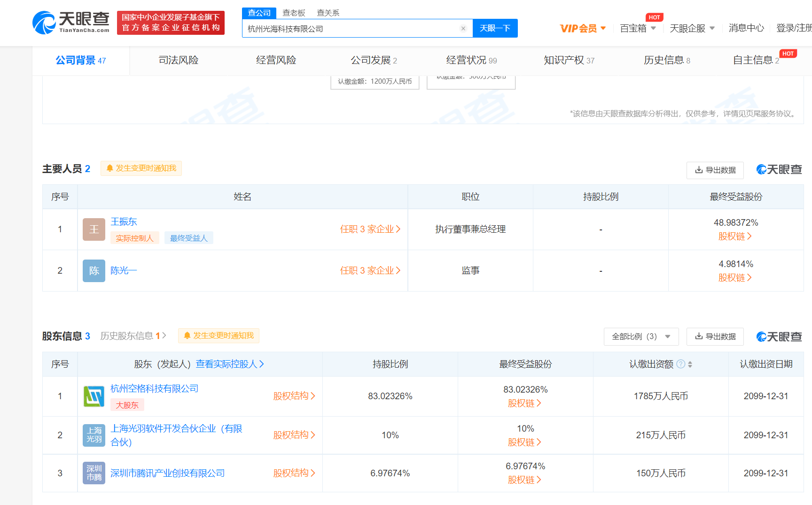Viewport: 812px width, 505px height.
Task: Export shareholder data with 导出数据
Action: [715, 337]
